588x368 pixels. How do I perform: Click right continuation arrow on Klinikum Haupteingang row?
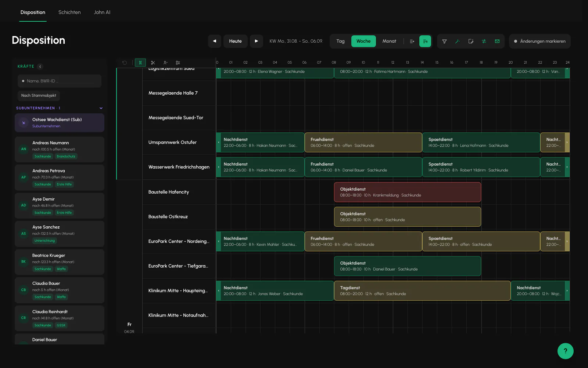[x=567, y=291]
